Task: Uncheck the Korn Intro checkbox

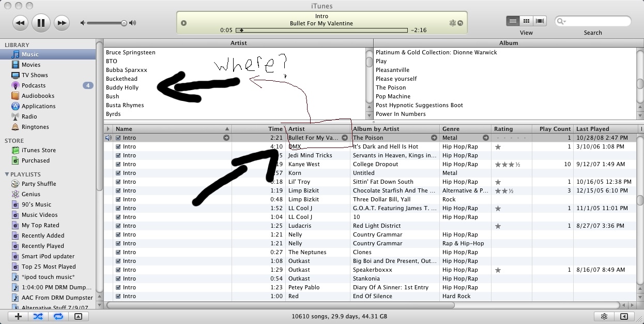Action: click(x=118, y=173)
